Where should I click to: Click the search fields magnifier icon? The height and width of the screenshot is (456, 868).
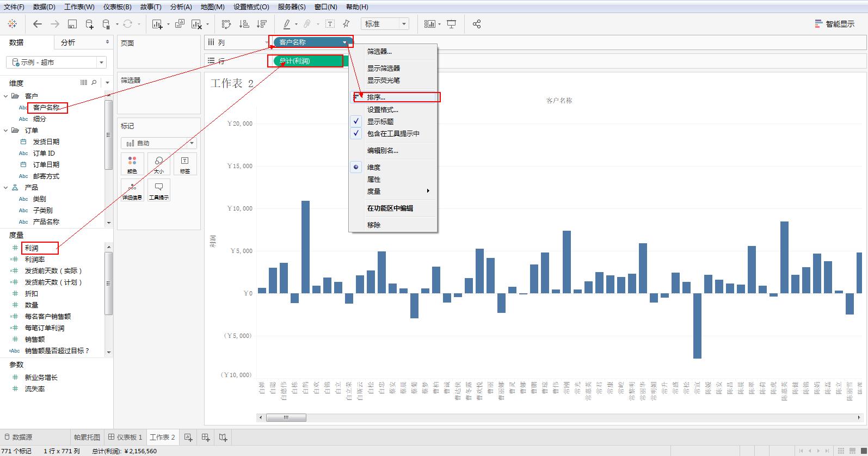tap(94, 83)
